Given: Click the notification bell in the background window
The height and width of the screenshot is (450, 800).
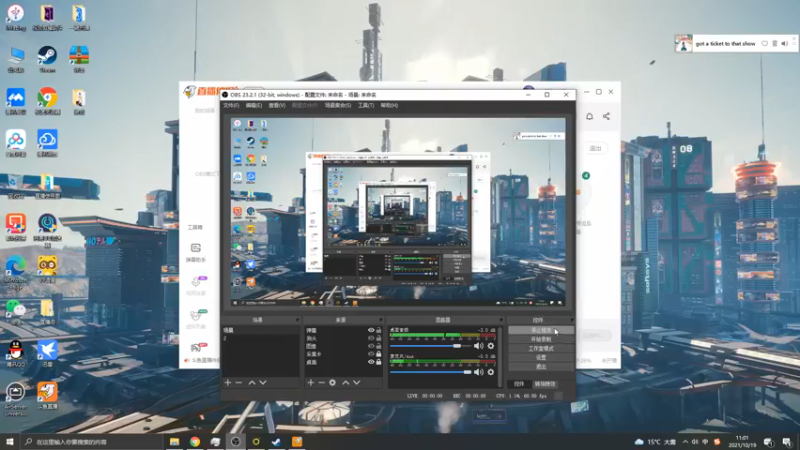Looking at the screenshot, I should click(589, 116).
